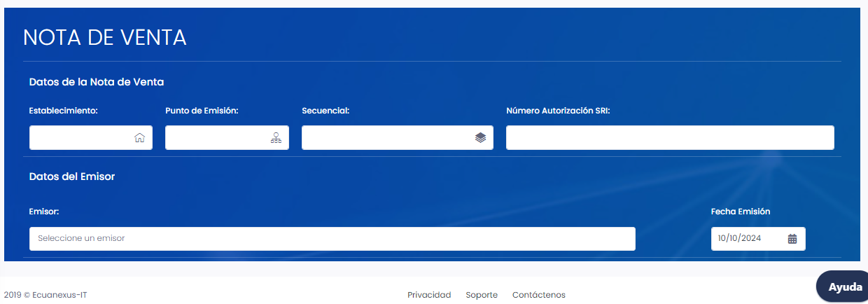868x304 pixels.
Task: Click the house icon in Establecimiento field
Action: coord(139,138)
